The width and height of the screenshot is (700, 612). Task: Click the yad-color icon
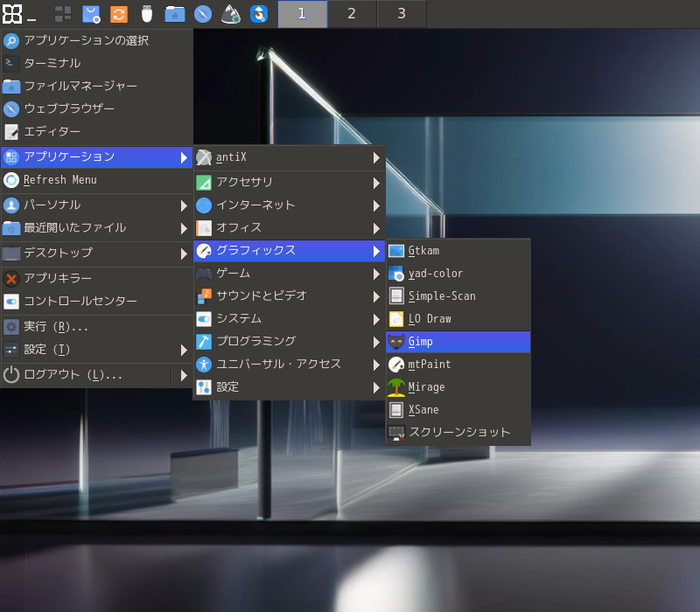tap(396, 274)
